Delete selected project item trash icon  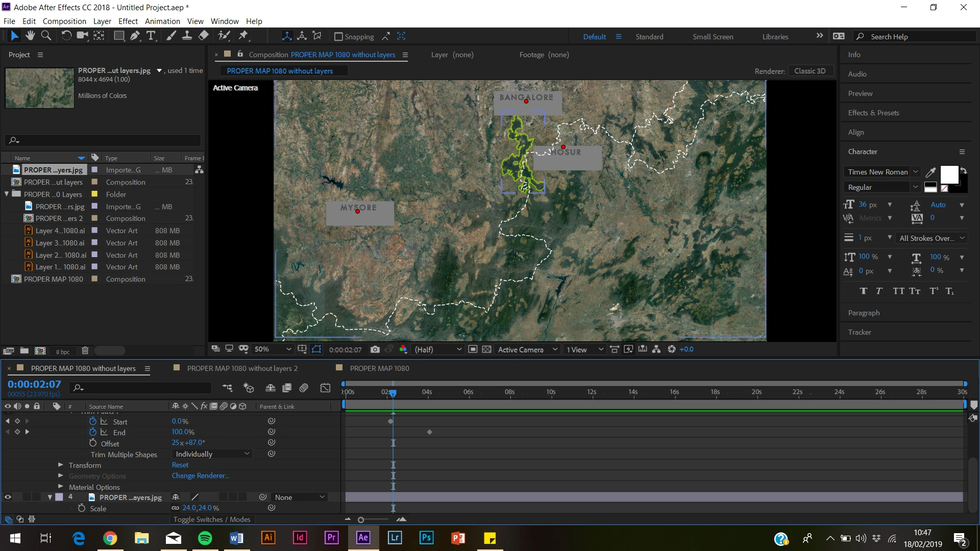[85, 351]
